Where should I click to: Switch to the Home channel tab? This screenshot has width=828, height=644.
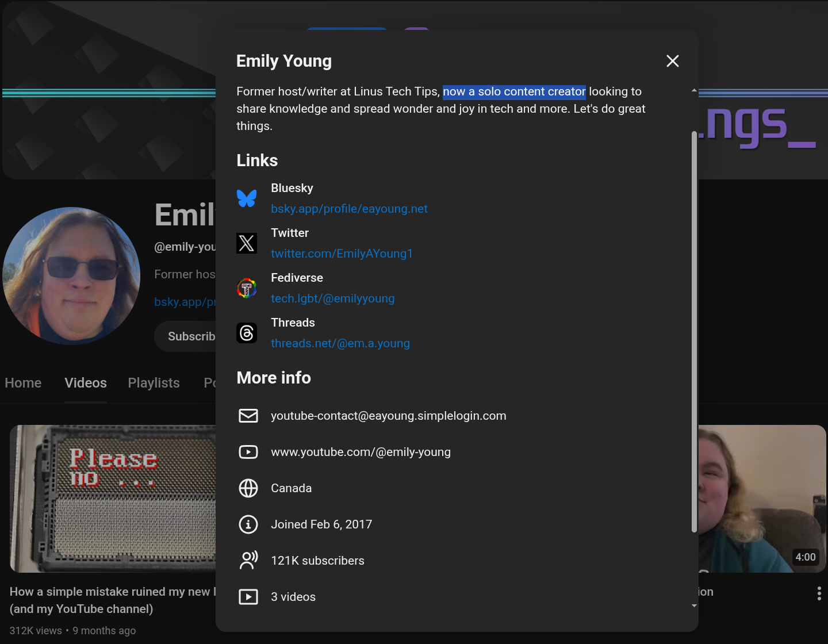tap(23, 383)
